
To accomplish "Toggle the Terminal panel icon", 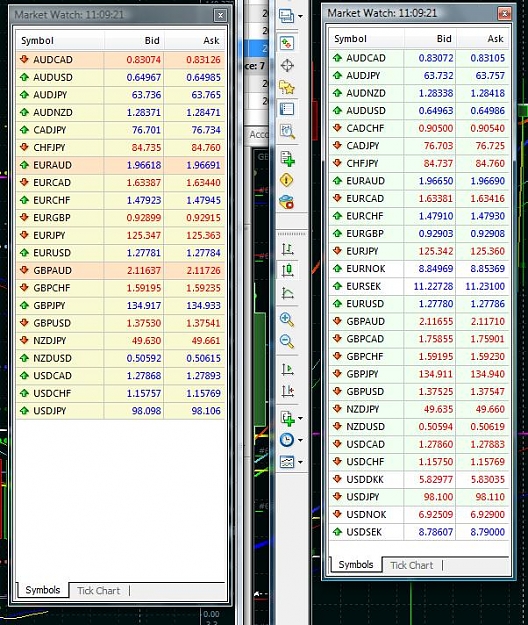I will 287,109.
